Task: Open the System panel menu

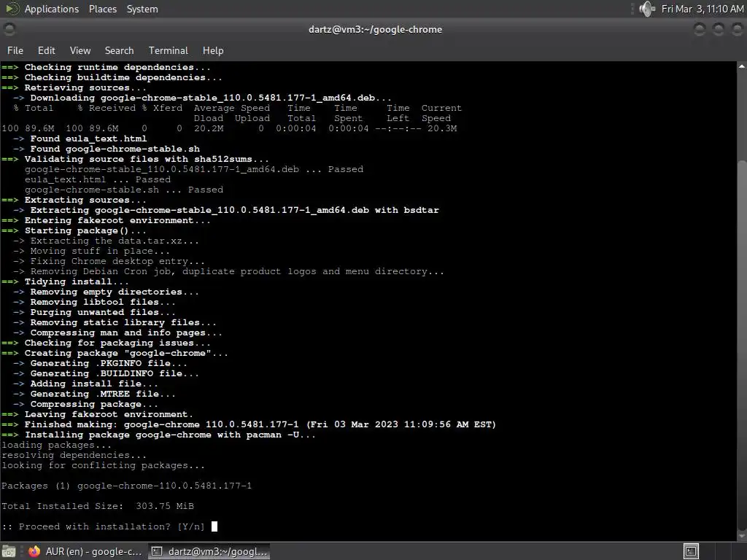Action: (x=142, y=9)
